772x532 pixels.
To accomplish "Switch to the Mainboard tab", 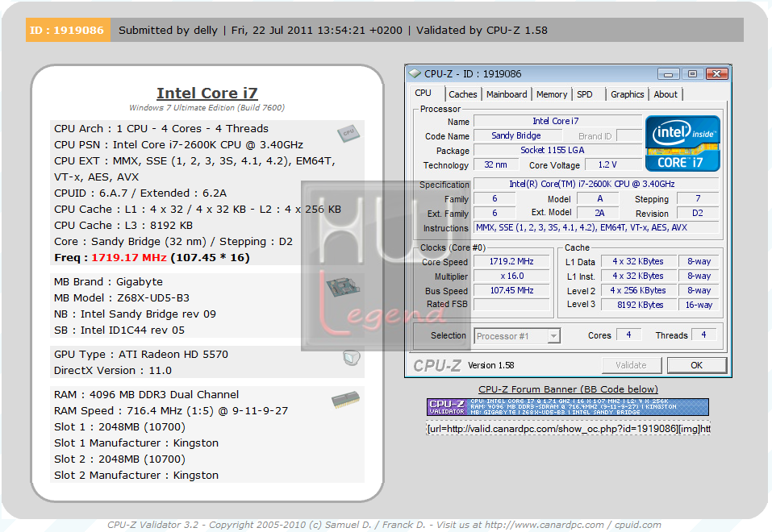I will tap(506, 94).
